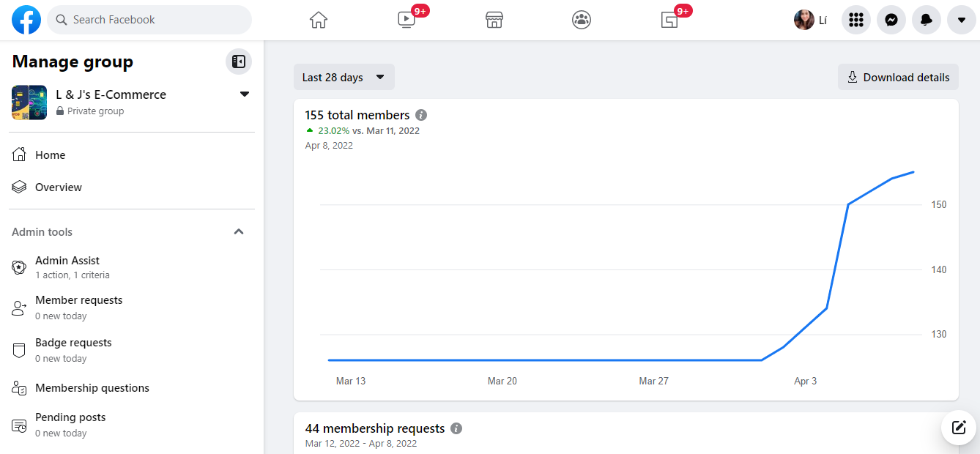The width and height of the screenshot is (980, 454).
Task: Open the Last 28 days dropdown
Action: coord(344,77)
